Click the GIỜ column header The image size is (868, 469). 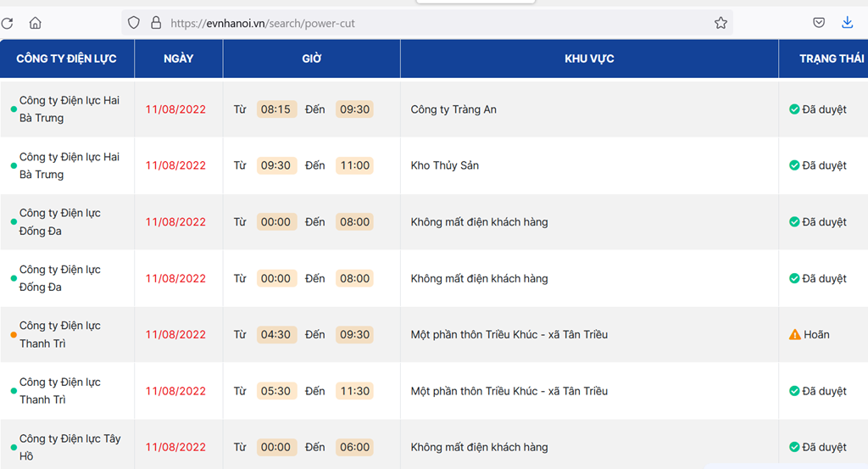(312, 59)
